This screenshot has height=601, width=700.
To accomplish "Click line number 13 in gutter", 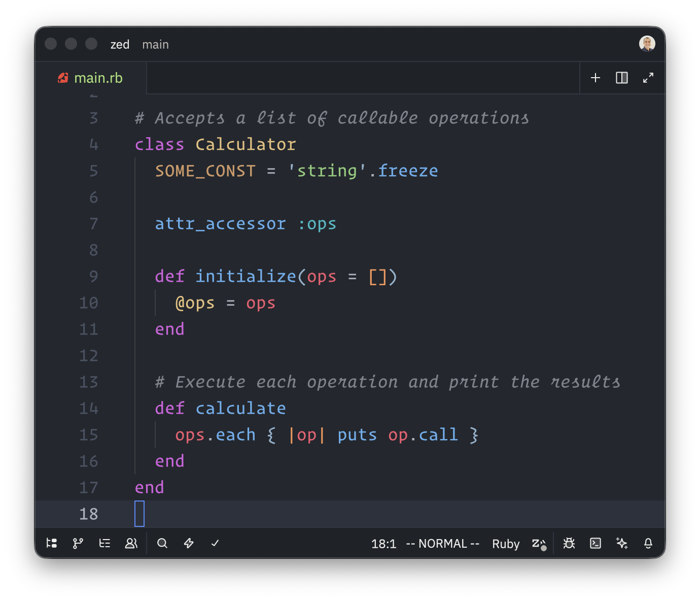I will coord(89,382).
